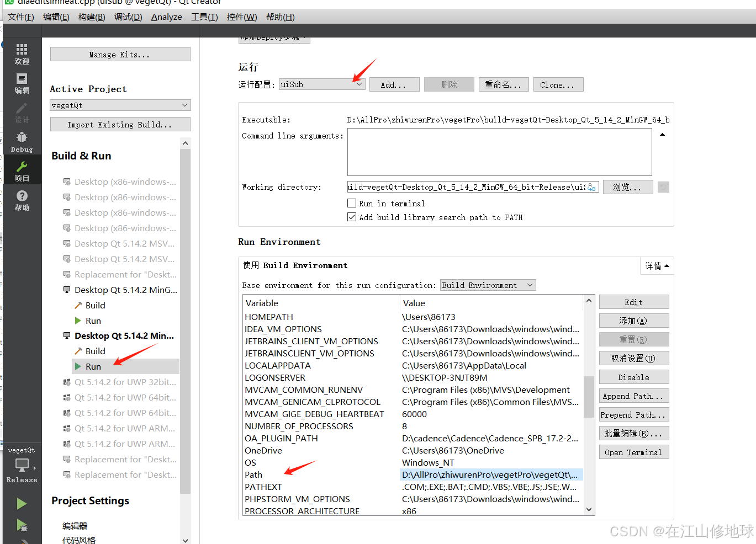Click the Manage Kits... button
756x544 pixels.
click(120, 54)
